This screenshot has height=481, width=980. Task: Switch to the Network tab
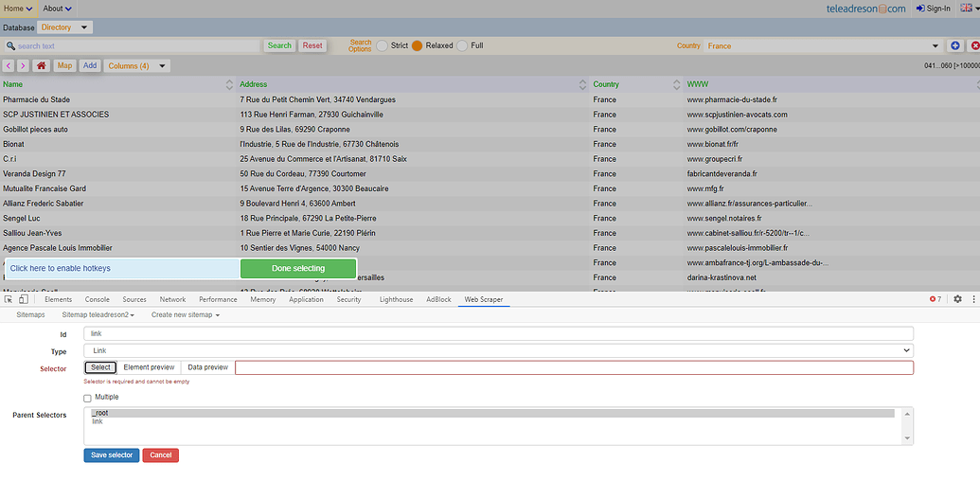click(172, 300)
